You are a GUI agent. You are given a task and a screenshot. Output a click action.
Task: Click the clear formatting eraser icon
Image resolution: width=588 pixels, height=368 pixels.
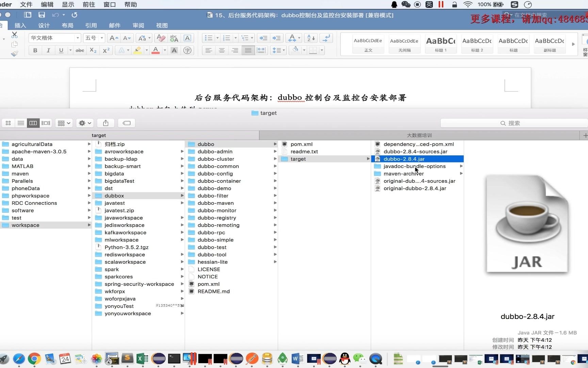tap(161, 38)
